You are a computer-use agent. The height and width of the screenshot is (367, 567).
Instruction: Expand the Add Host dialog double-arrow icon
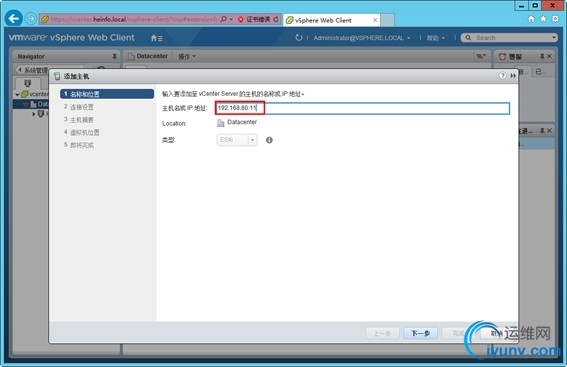pyautogui.click(x=513, y=76)
